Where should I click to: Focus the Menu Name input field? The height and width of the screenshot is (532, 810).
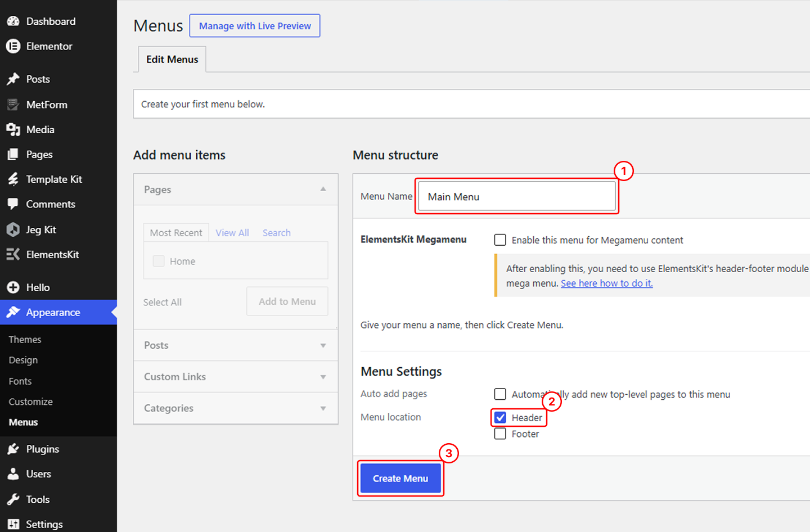pyautogui.click(x=517, y=196)
